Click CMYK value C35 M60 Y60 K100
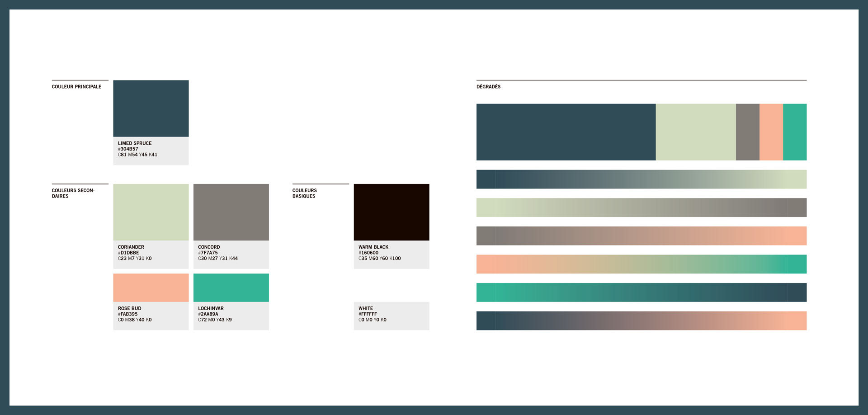This screenshot has height=415, width=868. (x=380, y=259)
